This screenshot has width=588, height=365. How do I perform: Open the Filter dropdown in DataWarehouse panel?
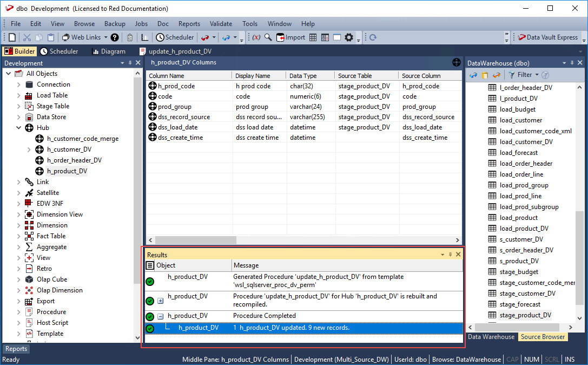tap(524, 75)
